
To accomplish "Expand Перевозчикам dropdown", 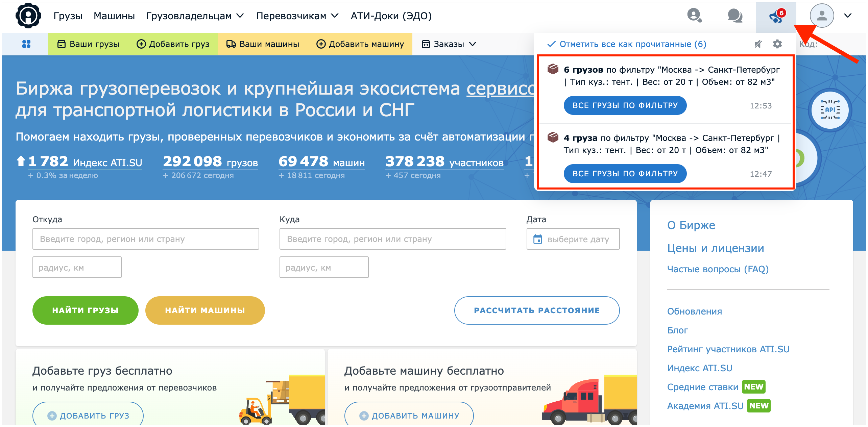I will (297, 16).
